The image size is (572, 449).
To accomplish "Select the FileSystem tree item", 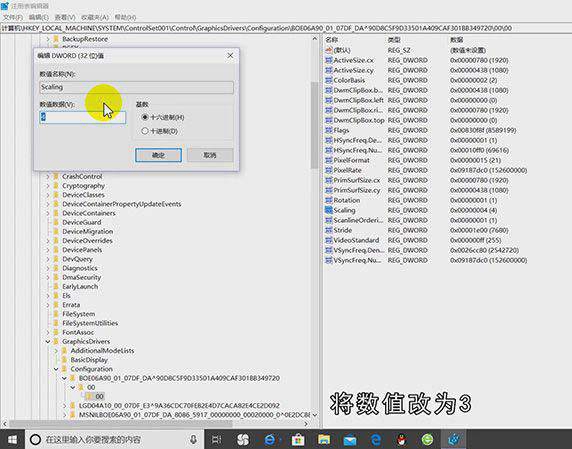I will coord(78,314).
